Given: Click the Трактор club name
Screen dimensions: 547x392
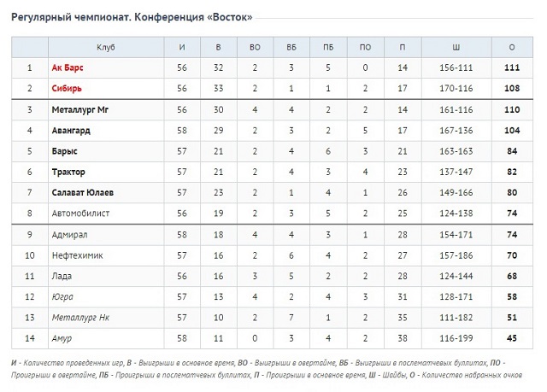Looking at the screenshot, I should (x=68, y=173).
